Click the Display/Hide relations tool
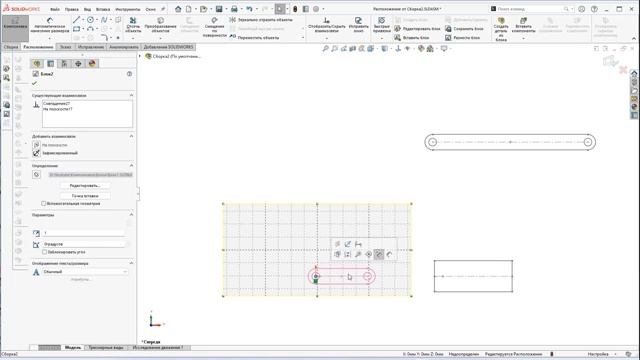Screen dimensions: 640x360 coord(327,25)
